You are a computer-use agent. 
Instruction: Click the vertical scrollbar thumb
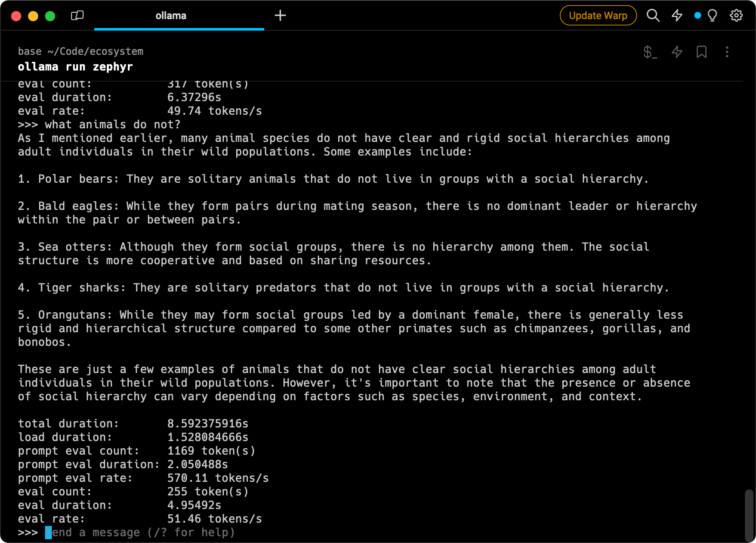[x=749, y=515]
